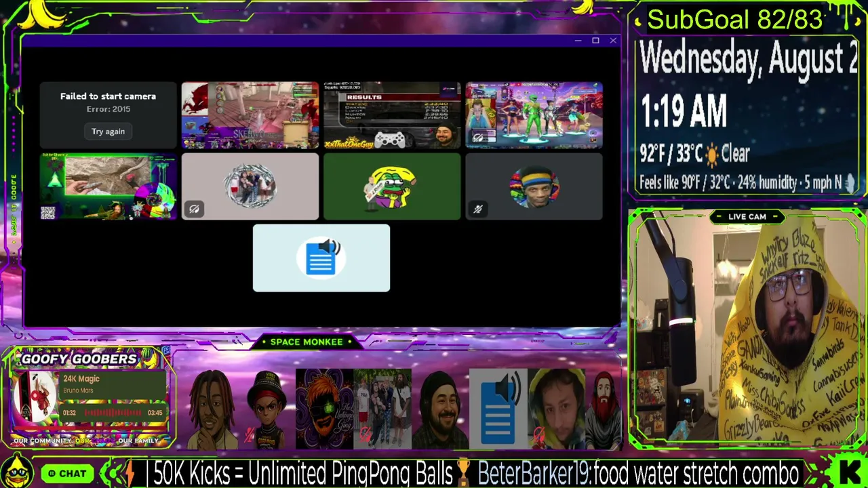
Task: Click the muted microphone icon on the headband avatar tile
Action: tap(477, 209)
